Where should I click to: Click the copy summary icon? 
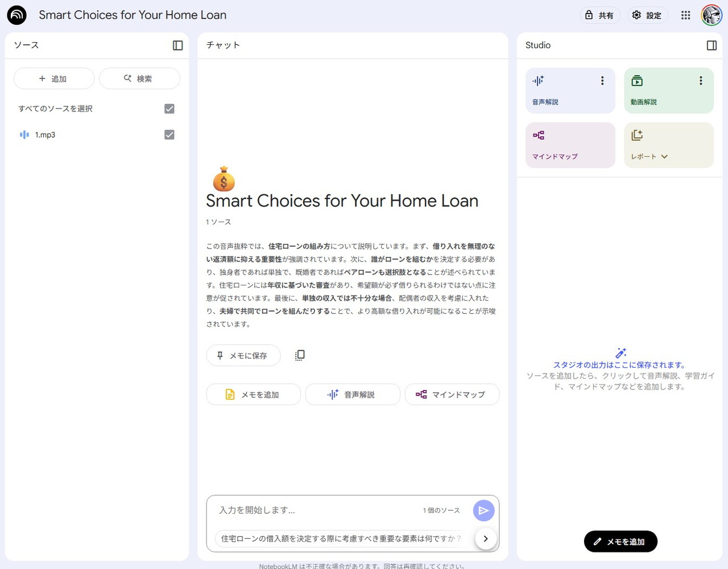click(300, 355)
